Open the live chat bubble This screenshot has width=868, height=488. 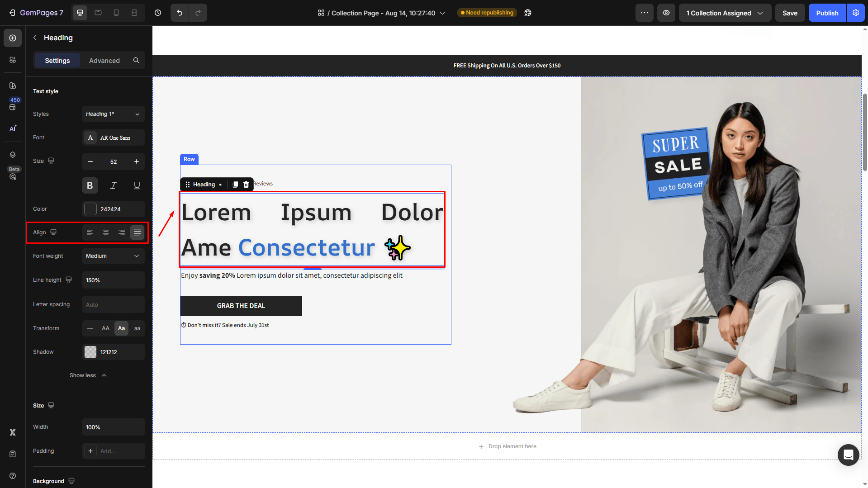[848, 455]
